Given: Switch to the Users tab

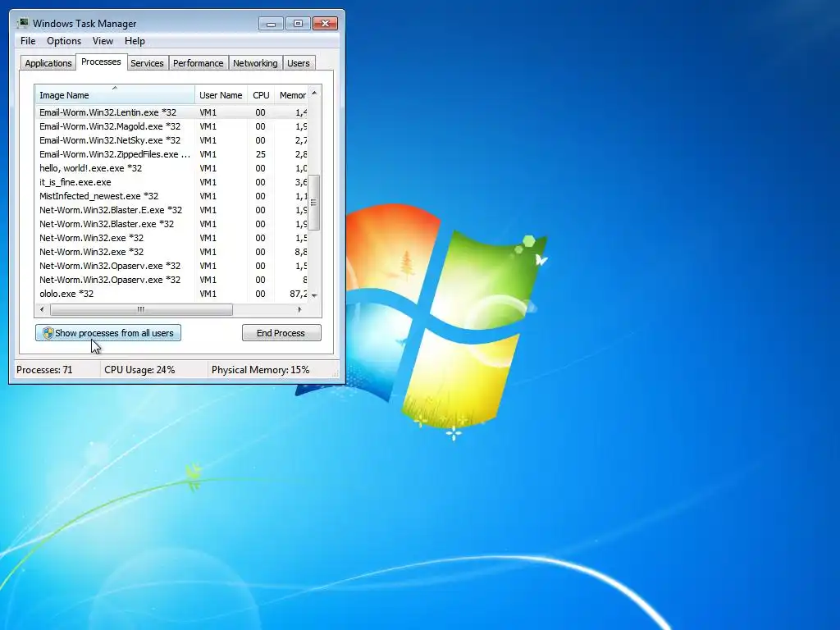Looking at the screenshot, I should (299, 63).
